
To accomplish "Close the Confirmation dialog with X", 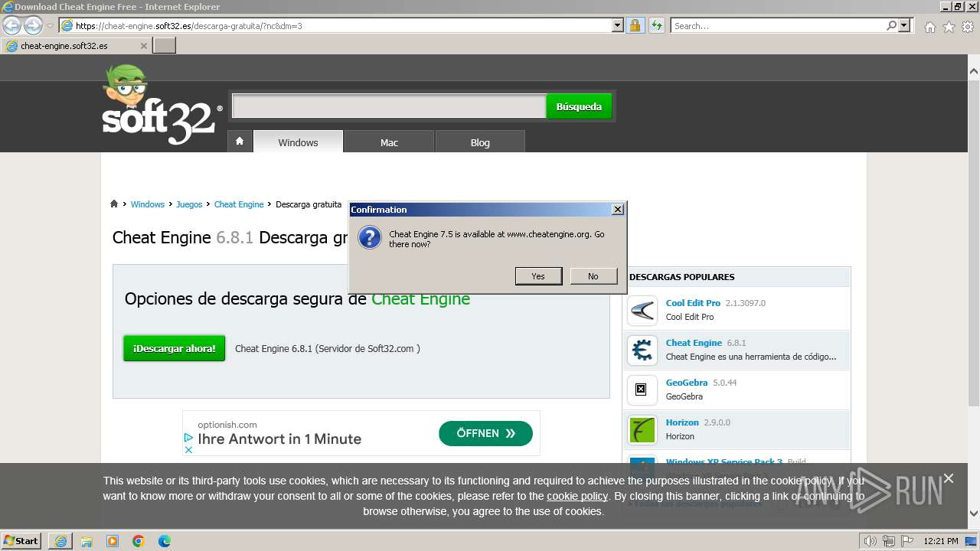I will click(x=618, y=209).
